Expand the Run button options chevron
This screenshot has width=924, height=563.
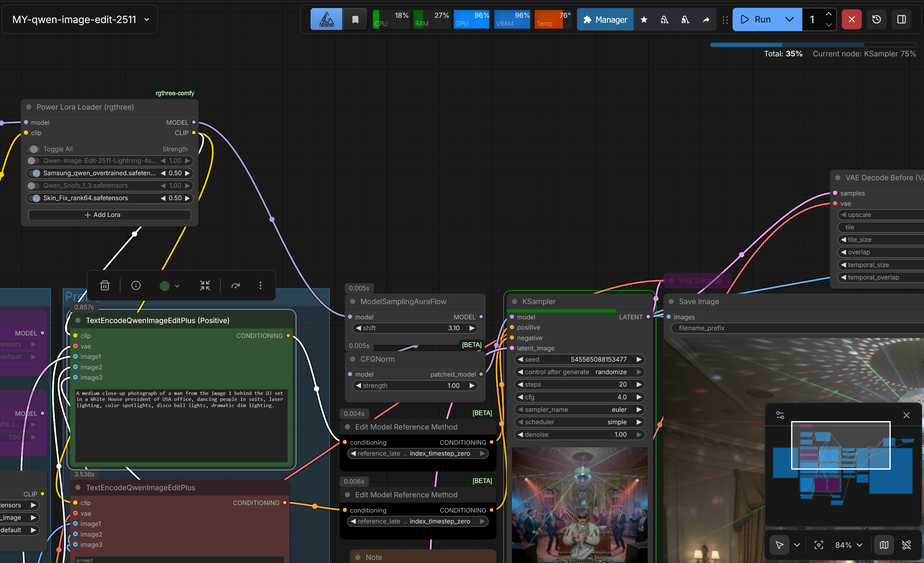point(789,19)
